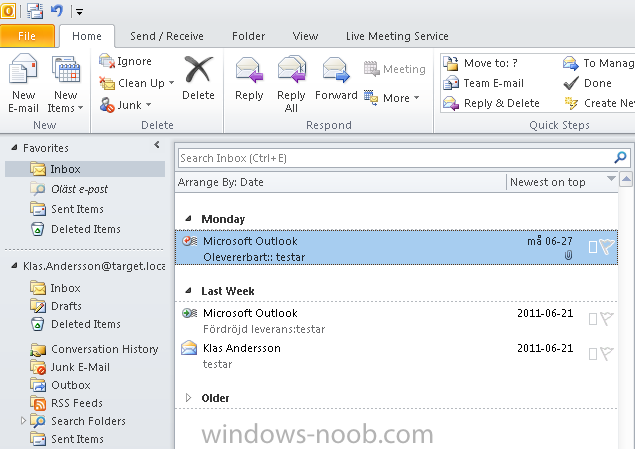This screenshot has height=449, width=635.
Task: Run the Move to: ? quick step
Action: coord(480,63)
